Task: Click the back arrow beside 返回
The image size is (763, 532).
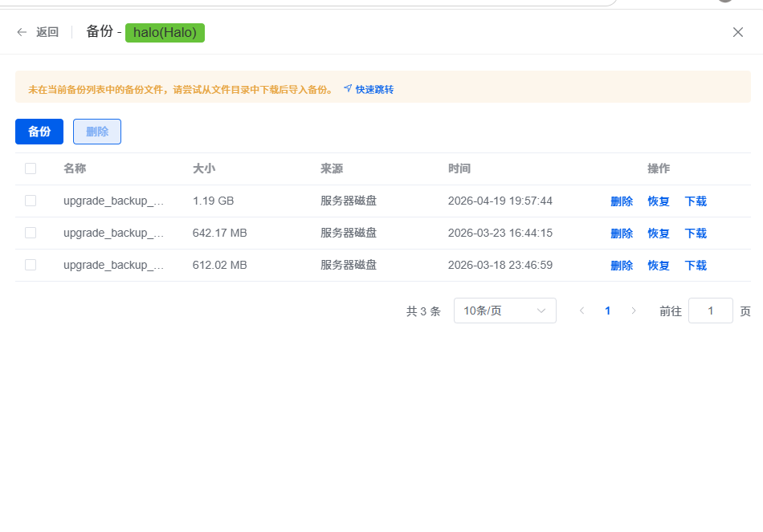Action: [x=22, y=32]
